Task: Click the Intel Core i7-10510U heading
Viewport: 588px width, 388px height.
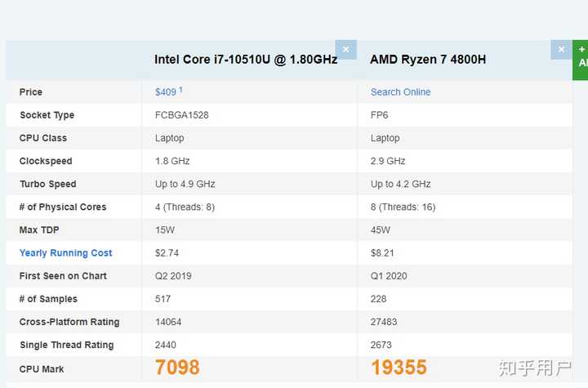Action: point(246,60)
